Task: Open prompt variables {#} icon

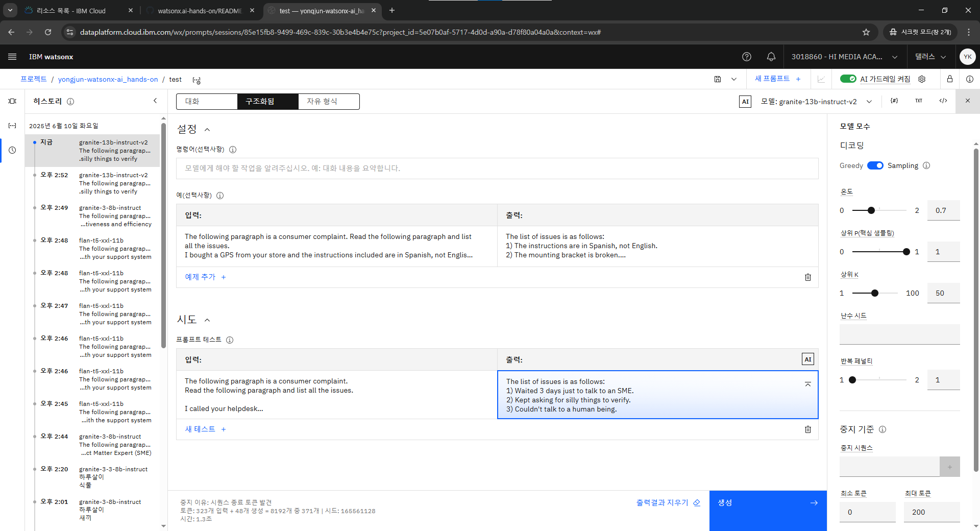Action: point(894,101)
